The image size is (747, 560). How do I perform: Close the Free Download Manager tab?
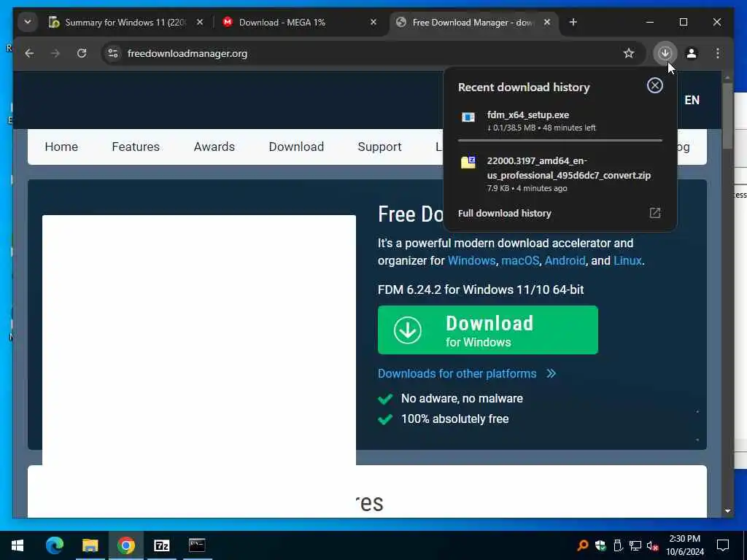click(547, 22)
